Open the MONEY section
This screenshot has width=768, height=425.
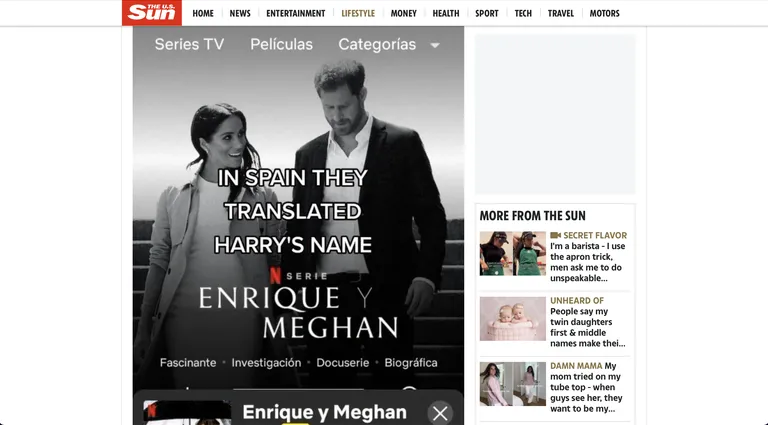click(404, 13)
